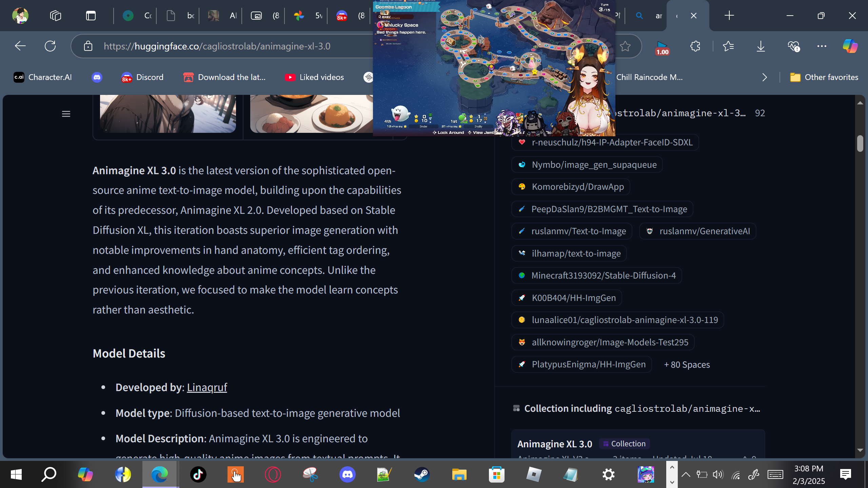The height and width of the screenshot is (488, 868).
Task: Open Windows Search from the taskbar
Action: click(49, 474)
